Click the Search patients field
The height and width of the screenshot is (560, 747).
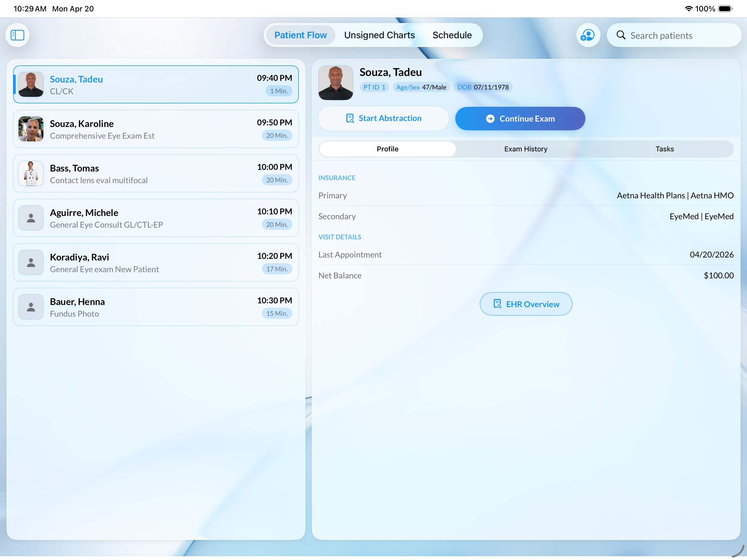(674, 35)
